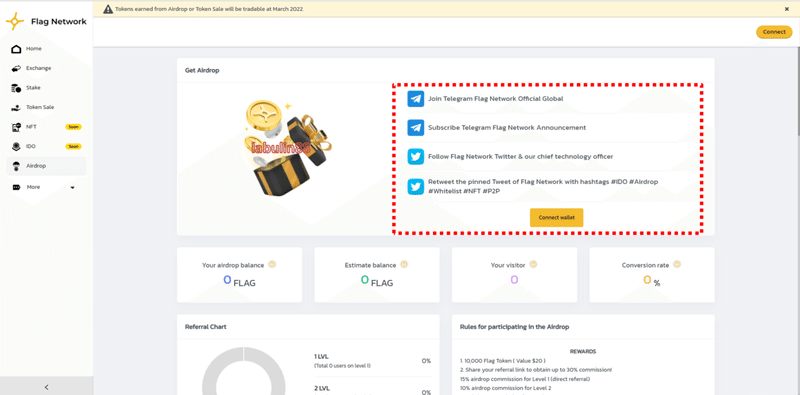Click the Get Airdrop heading

pyautogui.click(x=202, y=70)
